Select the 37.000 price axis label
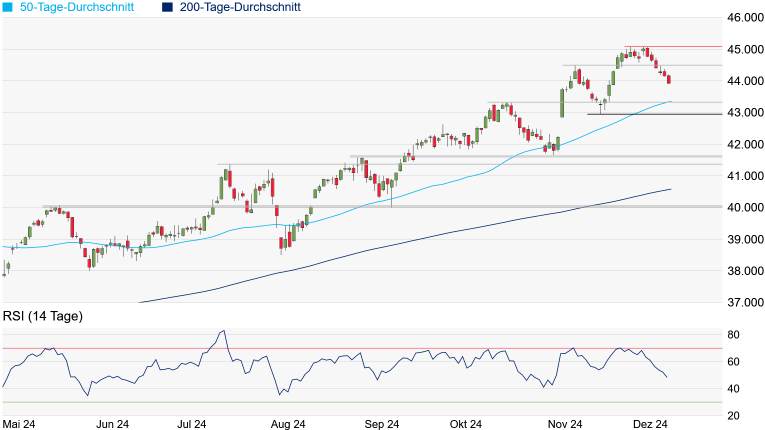The image size is (765, 430). (x=740, y=303)
